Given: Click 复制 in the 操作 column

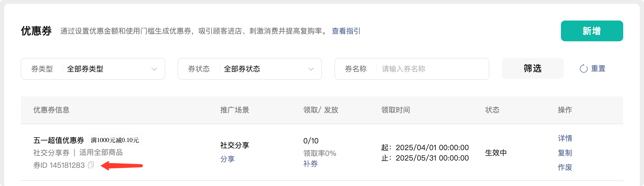Looking at the screenshot, I should (565, 153).
